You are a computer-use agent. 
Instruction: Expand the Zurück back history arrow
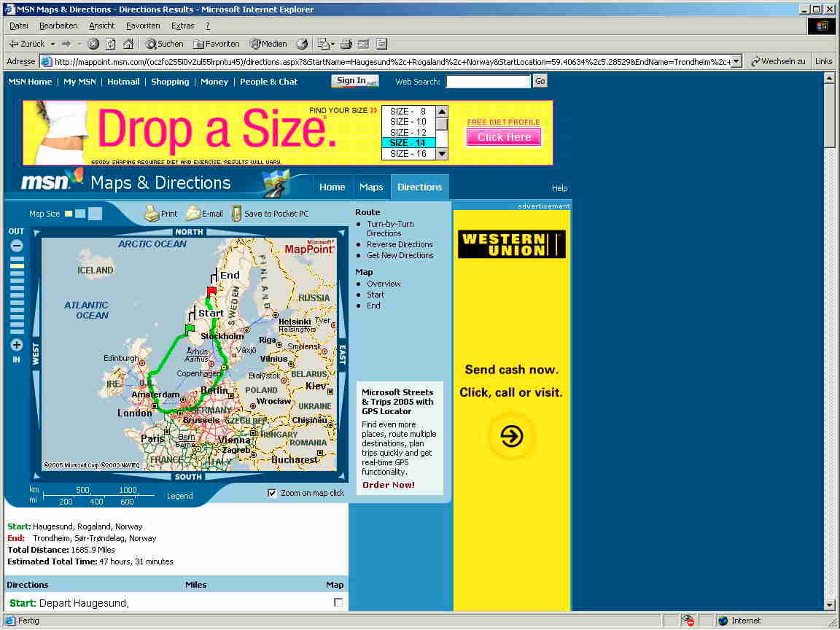pos(53,44)
